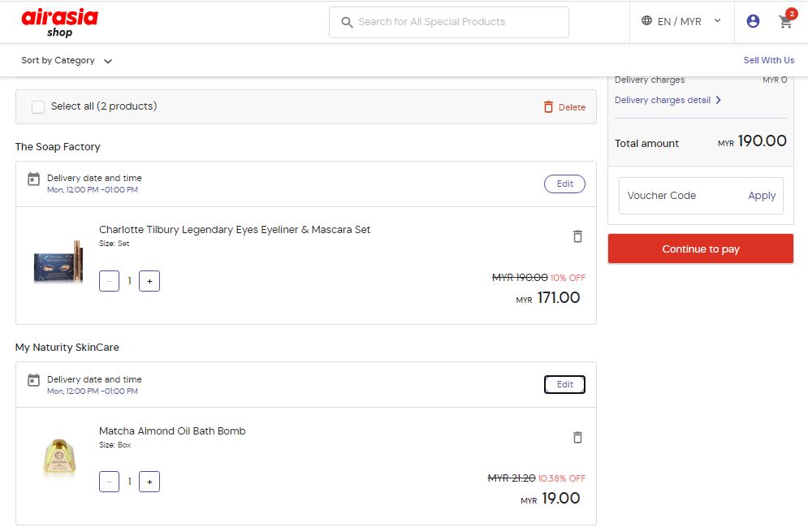Viewport: 808px width, 532px height.
Task: Click the Delivery charges detail chevron
Action: click(718, 100)
